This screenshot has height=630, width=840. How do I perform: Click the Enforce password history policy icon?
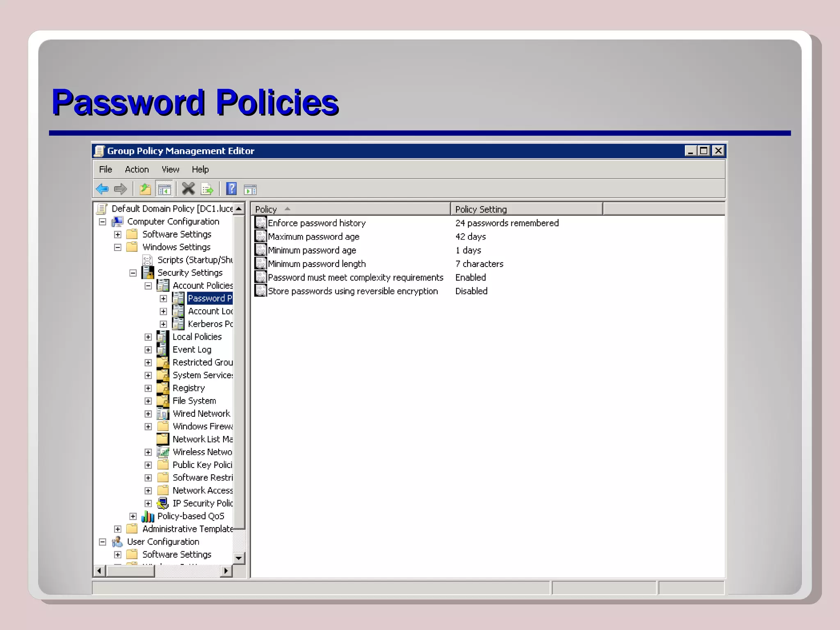click(260, 223)
